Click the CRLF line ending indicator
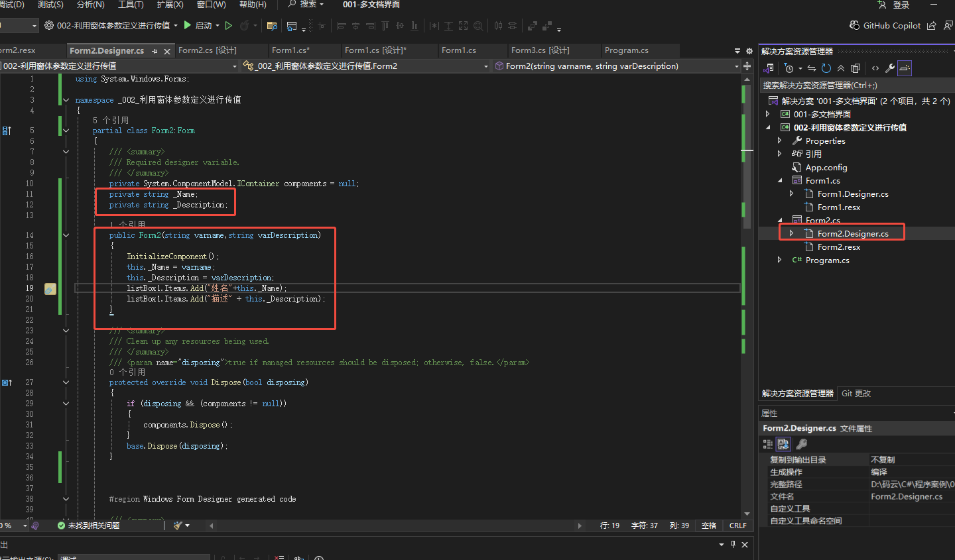This screenshot has width=955, height=560. point(737,526)
